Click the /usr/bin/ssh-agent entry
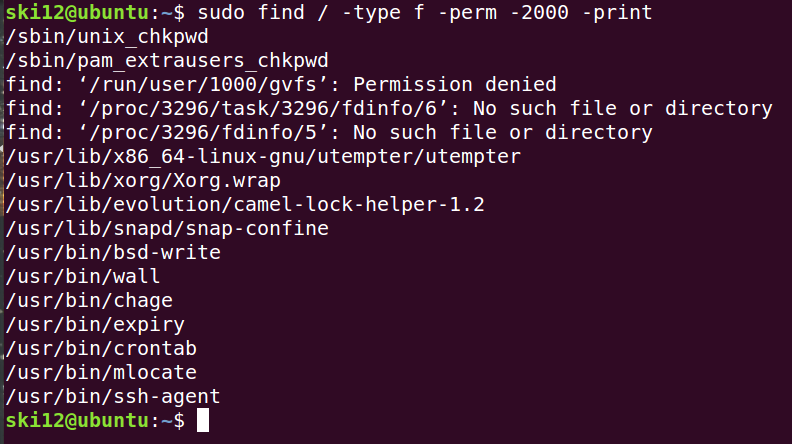 [x=113, y=397]
